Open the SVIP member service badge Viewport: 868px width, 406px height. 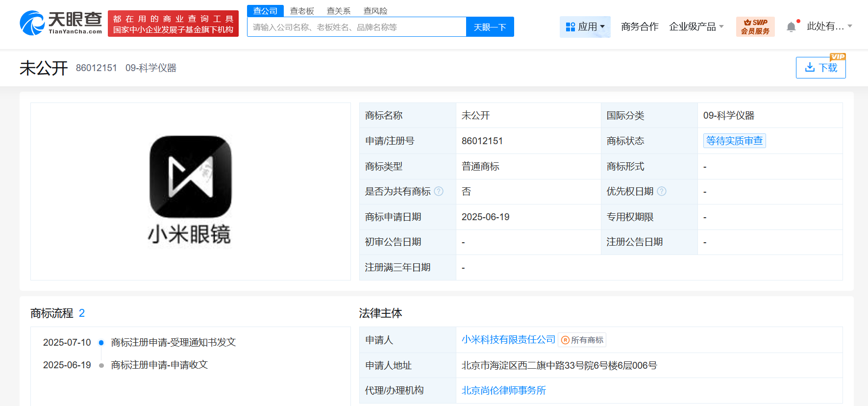(755, 26)
